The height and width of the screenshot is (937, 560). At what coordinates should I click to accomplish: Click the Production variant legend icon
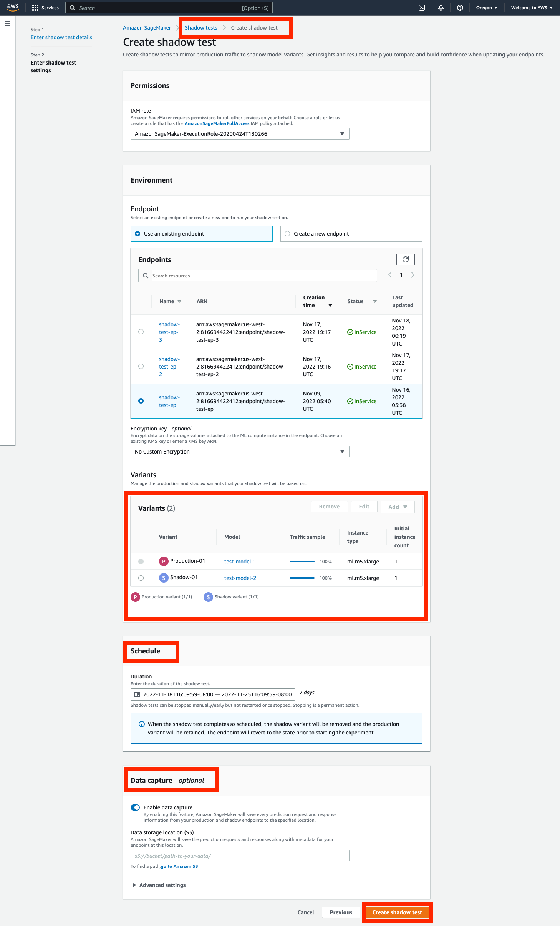click(x=135, y=597)
